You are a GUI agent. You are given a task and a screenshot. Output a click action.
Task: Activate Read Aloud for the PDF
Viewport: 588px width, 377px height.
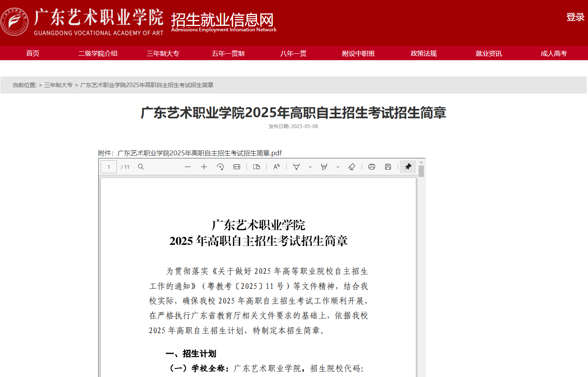276,167
